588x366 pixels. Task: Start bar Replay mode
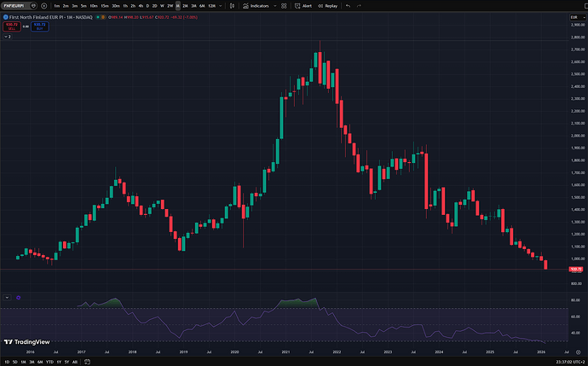click(x=328, y=6)
